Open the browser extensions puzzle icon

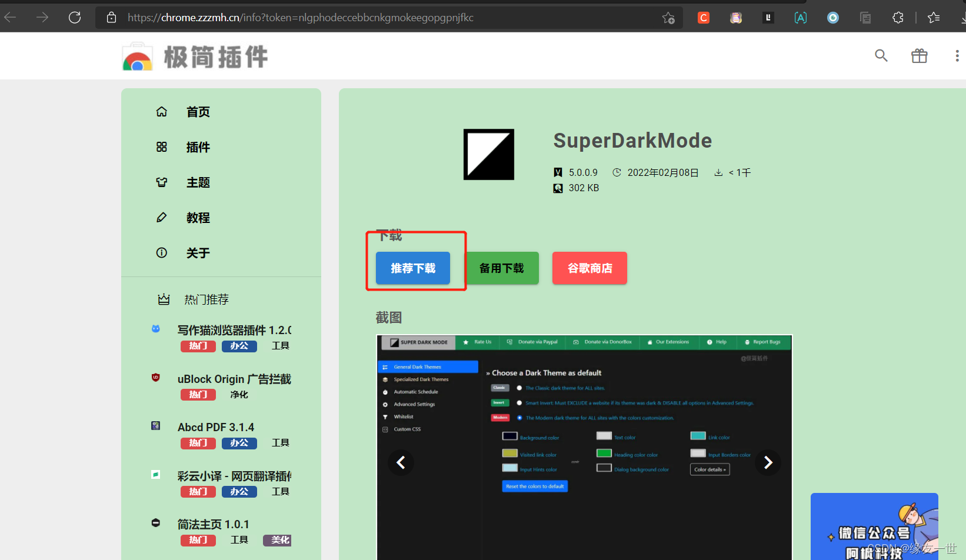[898, 17]
